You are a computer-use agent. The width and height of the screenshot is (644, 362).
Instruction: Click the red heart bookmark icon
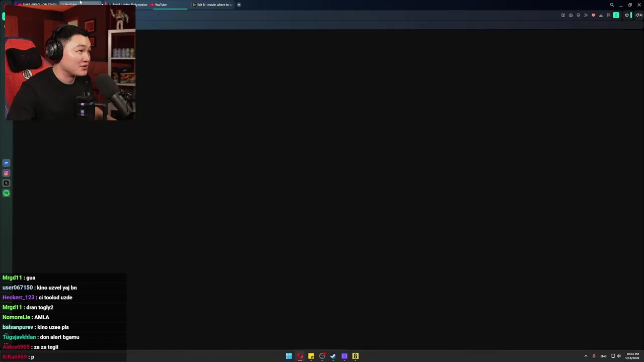593,15
